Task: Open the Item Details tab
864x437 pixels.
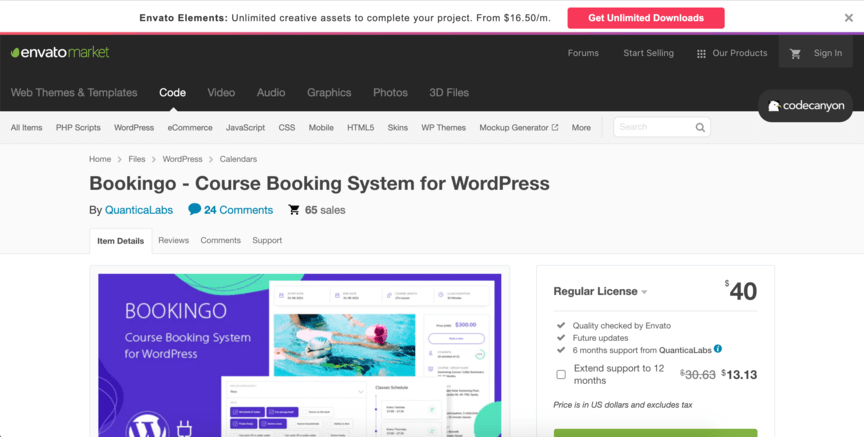Action: [121, 241]
